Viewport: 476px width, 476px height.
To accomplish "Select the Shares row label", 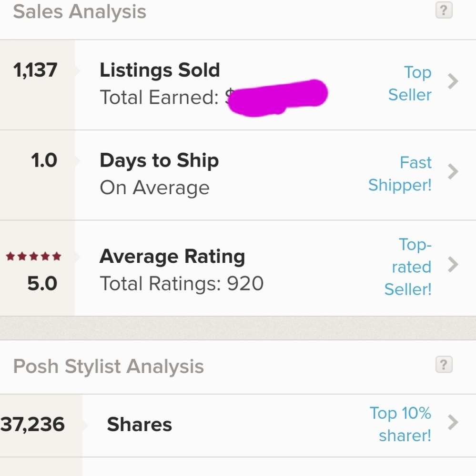I will click(x=139, y=425).
